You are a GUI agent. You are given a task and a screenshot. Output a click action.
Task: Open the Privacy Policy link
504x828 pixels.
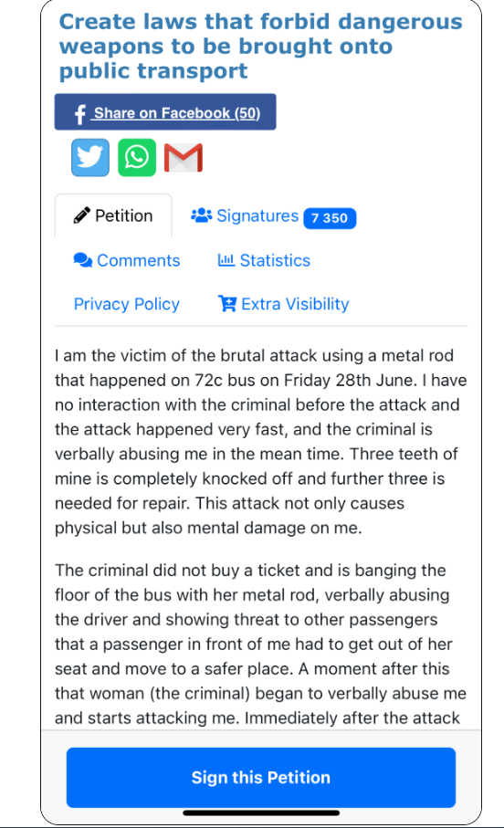(127, 304)
